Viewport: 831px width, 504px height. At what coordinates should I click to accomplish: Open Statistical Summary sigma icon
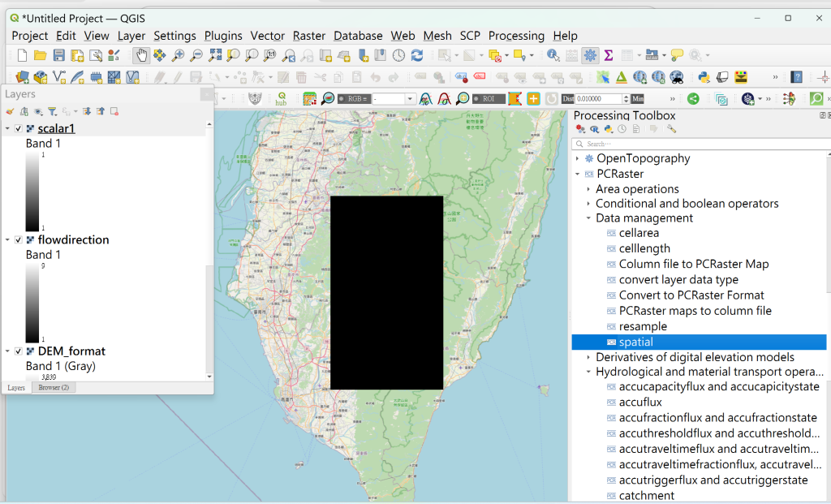pos(609,55)
